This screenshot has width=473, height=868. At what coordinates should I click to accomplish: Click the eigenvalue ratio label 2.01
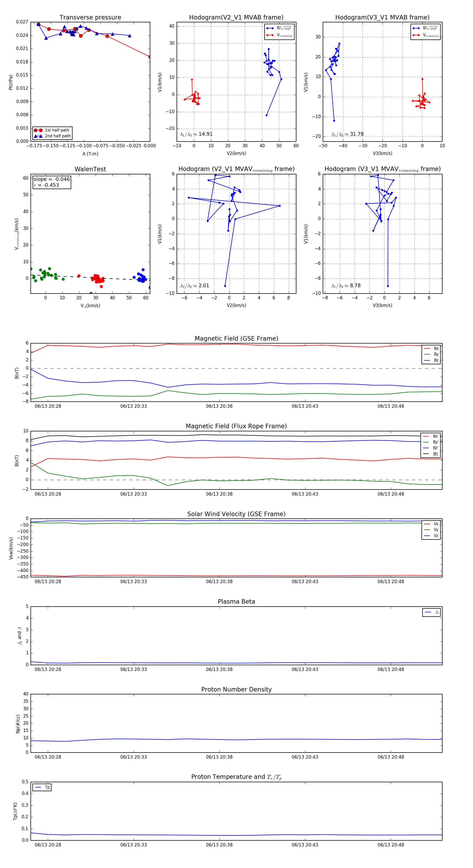pyautogui.click(x=194, y=286)
